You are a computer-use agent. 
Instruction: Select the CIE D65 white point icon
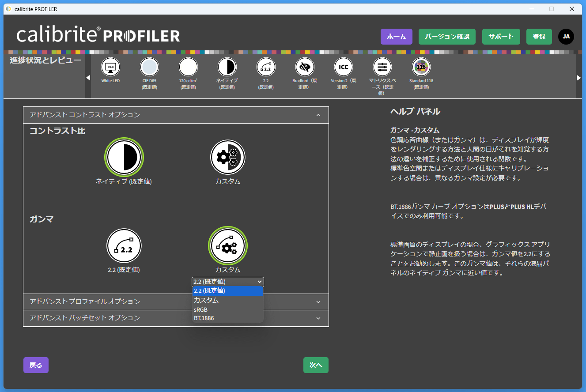click(149, 67)
